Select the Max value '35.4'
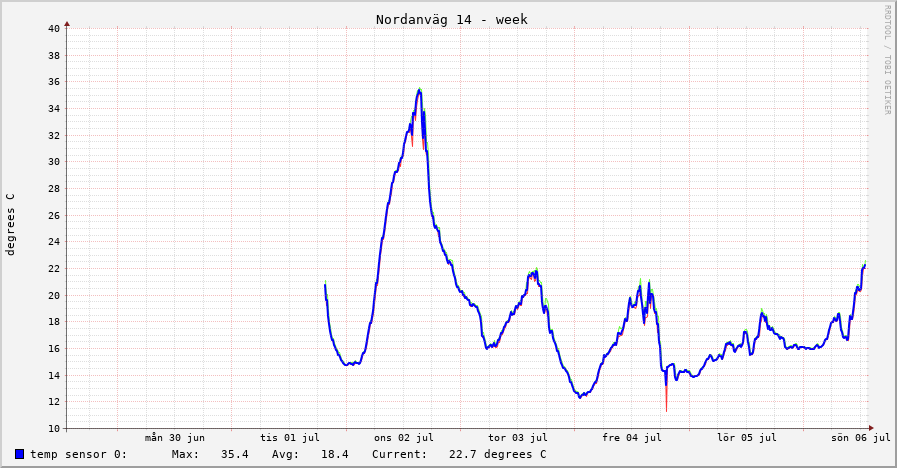This screenshot has height=468, width=897. pos(235,454)
